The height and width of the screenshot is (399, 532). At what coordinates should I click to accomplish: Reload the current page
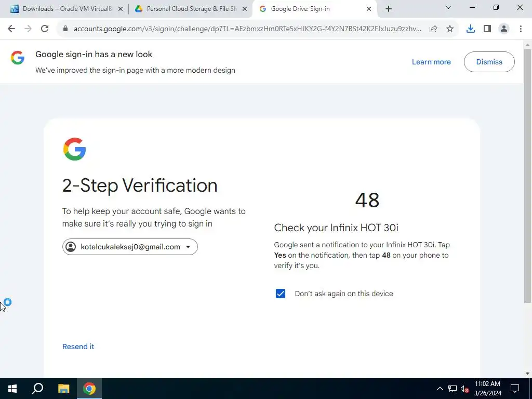tap(45, 29)
